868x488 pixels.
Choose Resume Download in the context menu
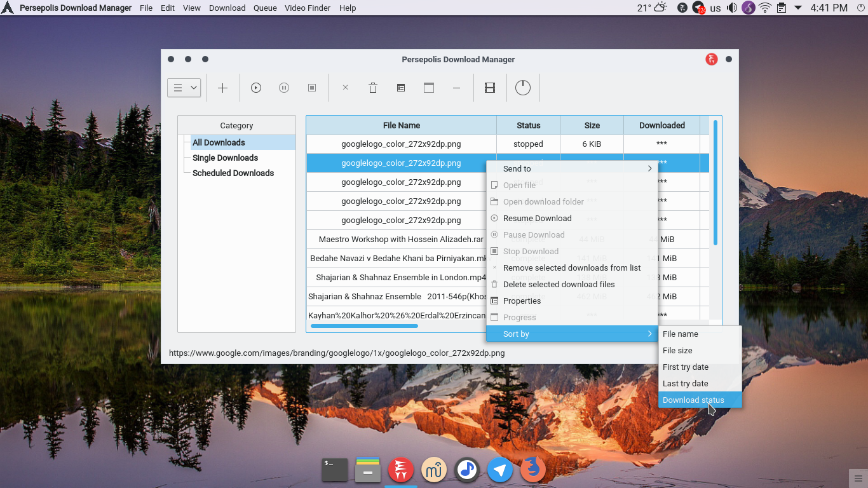(572, 218)
